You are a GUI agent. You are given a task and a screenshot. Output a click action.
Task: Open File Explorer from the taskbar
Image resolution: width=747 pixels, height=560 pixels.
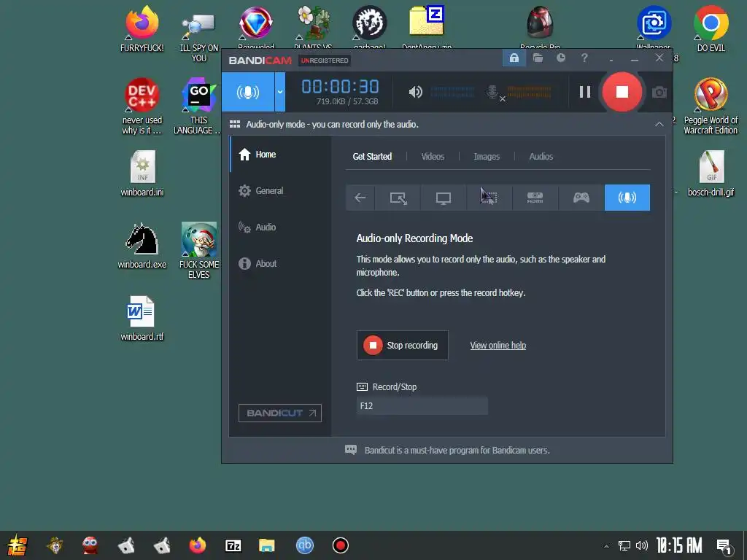click(267, 545)
